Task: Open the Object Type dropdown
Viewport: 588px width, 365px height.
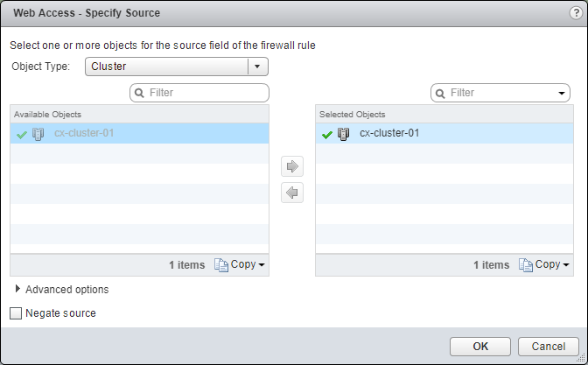Action: pos(256,67)
